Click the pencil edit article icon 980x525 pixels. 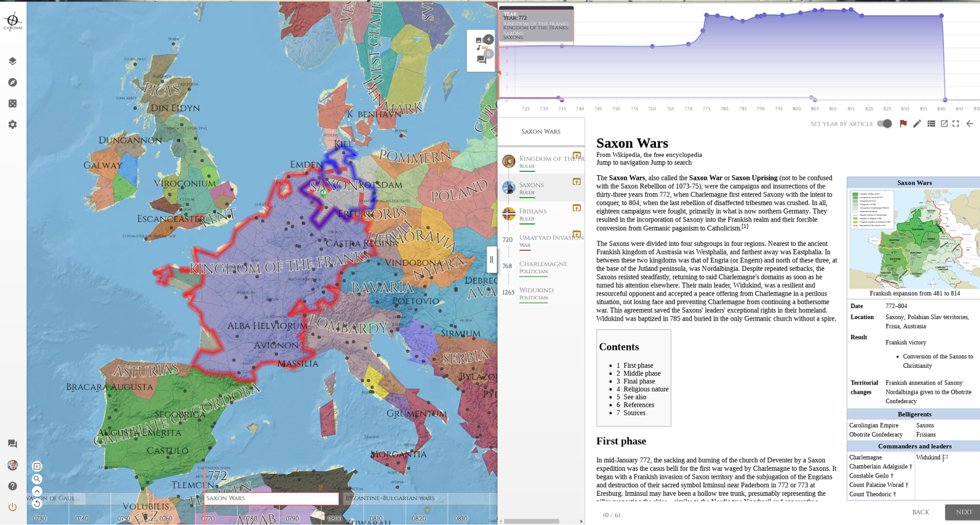[917, 124]
